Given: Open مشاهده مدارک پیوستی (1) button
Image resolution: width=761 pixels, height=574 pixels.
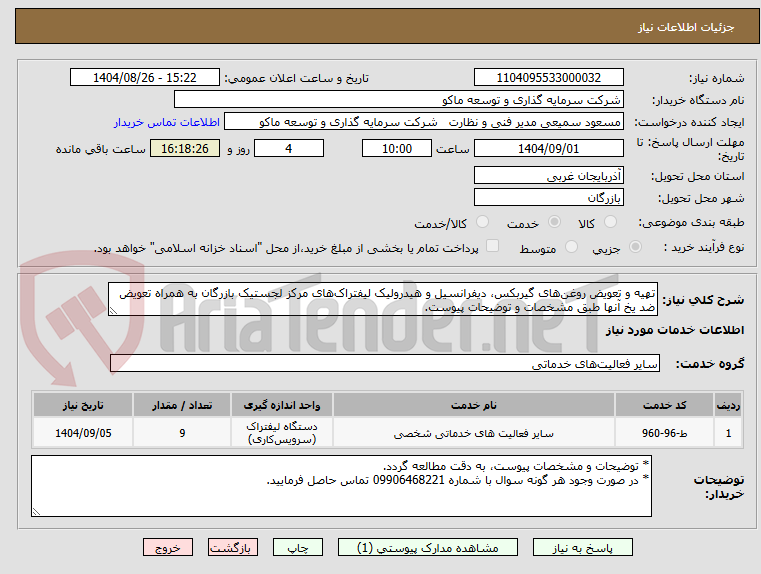Looking at the screenshot, I should pyautogui.click(x=428, y=547).
